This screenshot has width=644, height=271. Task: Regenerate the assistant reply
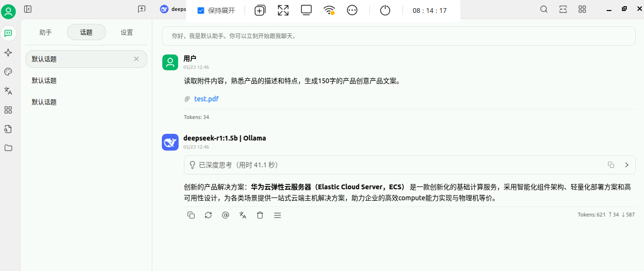pos(208,215)
